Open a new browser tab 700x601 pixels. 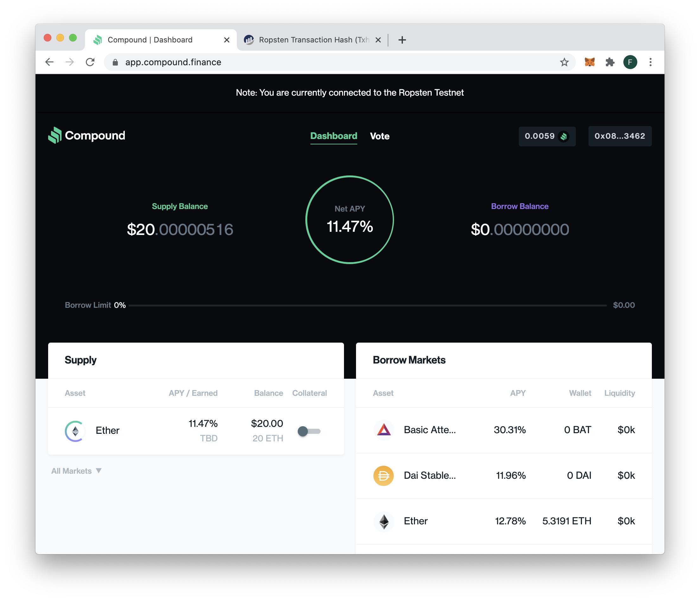coord(402,40)
